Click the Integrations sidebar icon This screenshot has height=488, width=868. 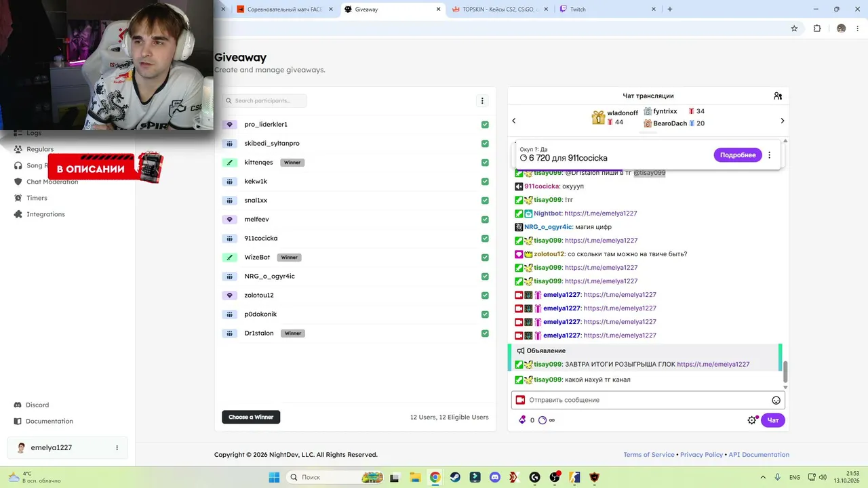point(19,214)
